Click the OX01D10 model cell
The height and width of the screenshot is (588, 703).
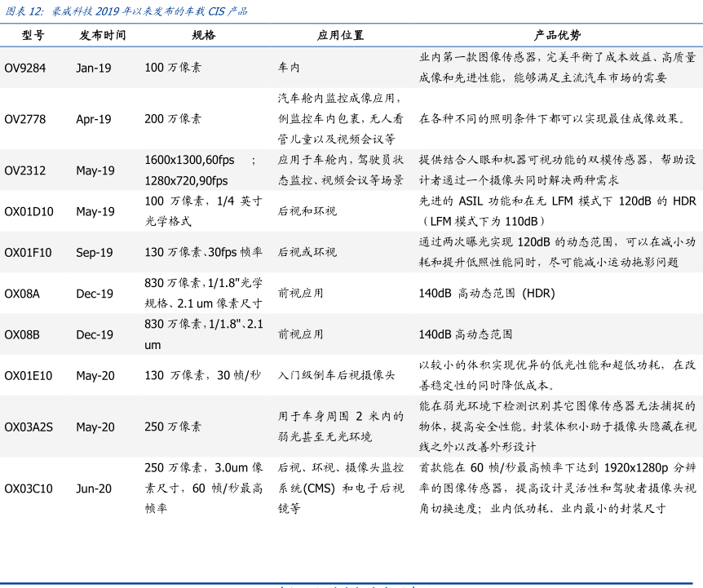click(29, 212)
